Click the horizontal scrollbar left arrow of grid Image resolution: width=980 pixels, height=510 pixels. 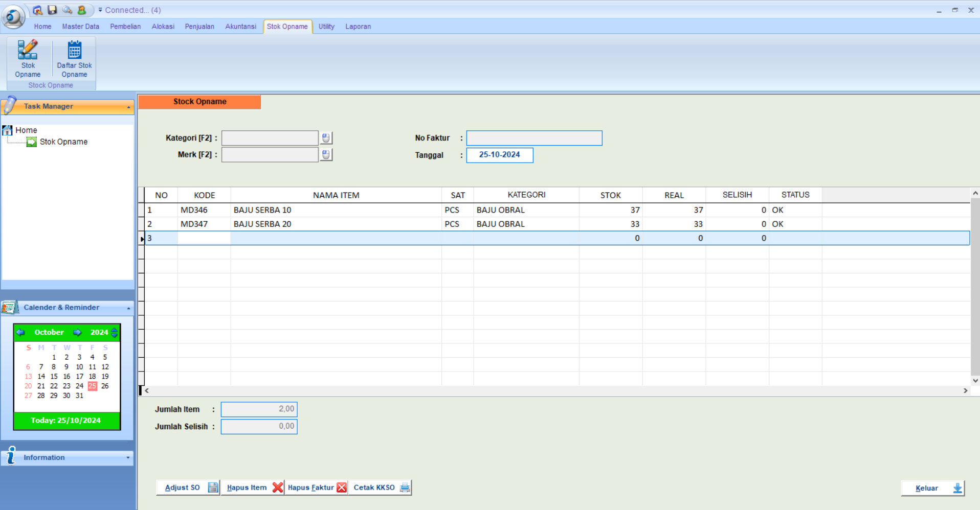(147, 391)
